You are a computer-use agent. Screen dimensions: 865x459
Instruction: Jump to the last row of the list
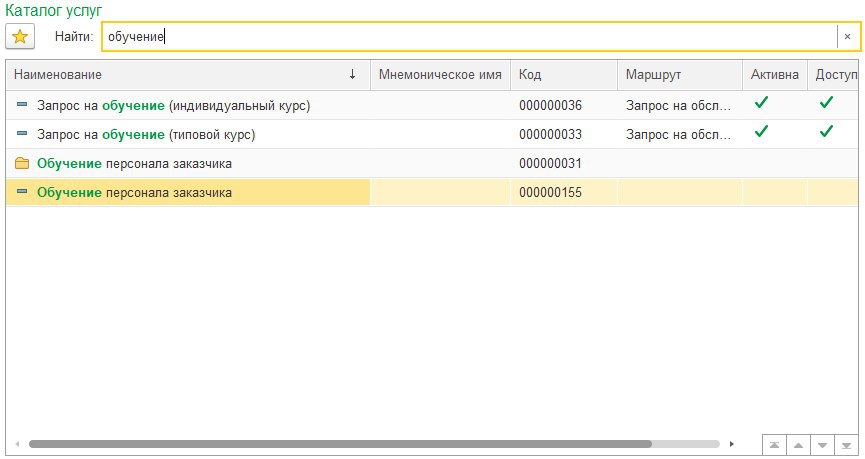coord(846,445)
